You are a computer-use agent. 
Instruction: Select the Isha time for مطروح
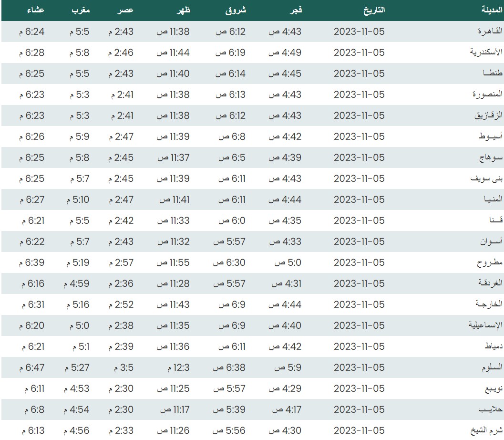(32, 262)
